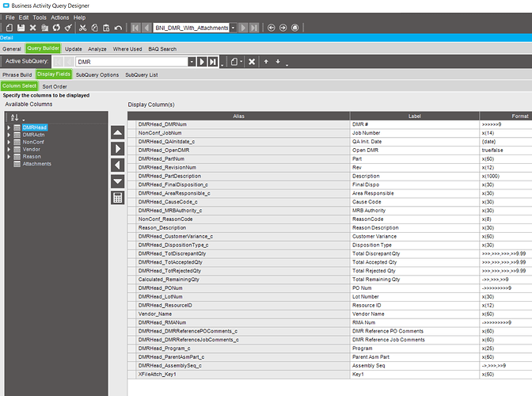The width and height of the screenshot is (532, 396).
Task: Click the A-Z sort icon in Available Columns
Action: pos(15,117)
